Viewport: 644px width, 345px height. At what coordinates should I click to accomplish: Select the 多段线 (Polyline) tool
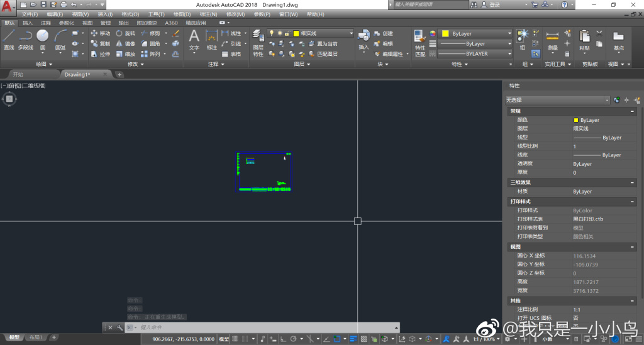point(25,40)
